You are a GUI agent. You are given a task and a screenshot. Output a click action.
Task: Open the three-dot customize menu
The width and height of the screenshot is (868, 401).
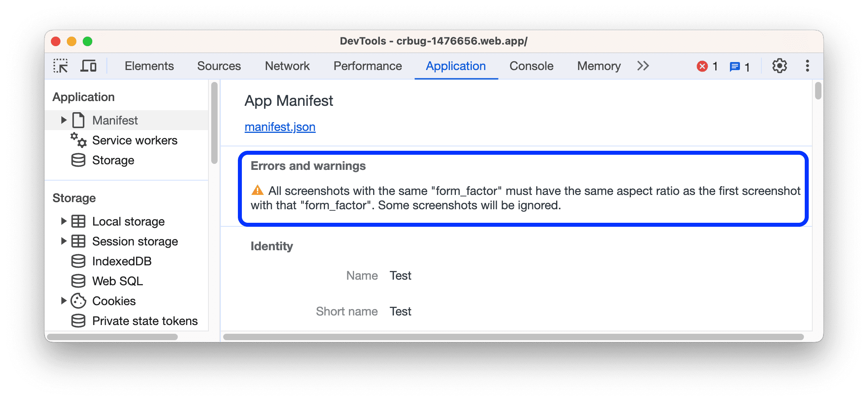click(x=807, y=66)
